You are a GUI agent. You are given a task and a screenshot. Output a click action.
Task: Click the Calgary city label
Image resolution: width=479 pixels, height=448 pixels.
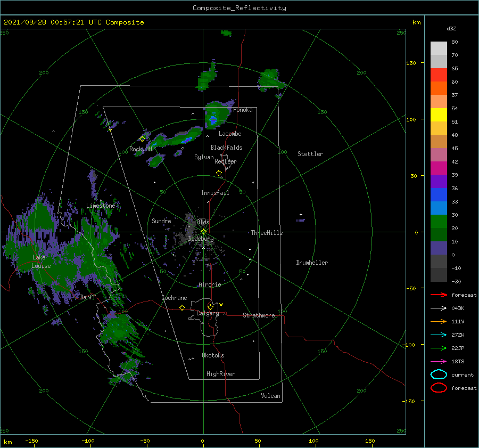point(208,313)
